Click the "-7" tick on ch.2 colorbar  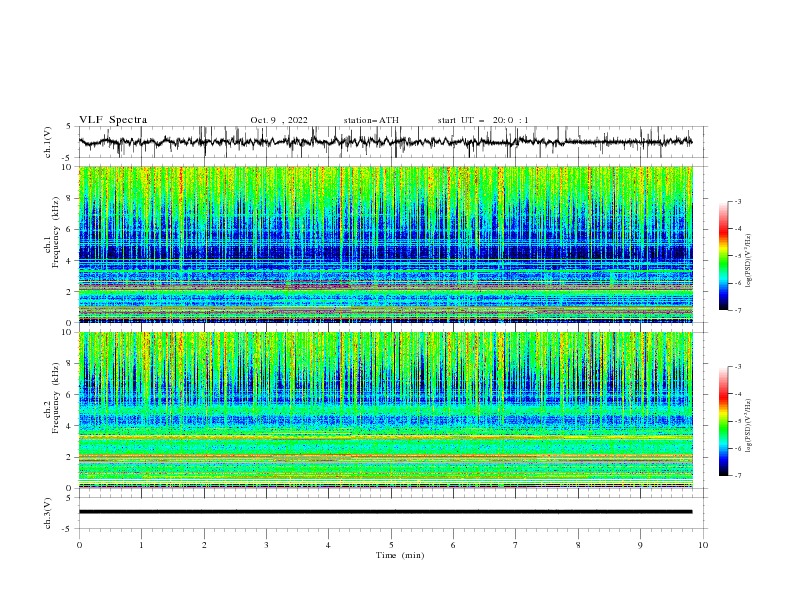click(x=738, y=476)
